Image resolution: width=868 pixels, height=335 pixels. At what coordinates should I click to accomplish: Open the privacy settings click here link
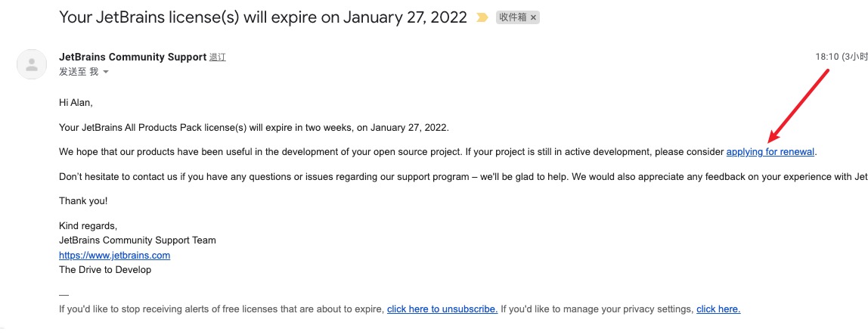click(718, 309)
